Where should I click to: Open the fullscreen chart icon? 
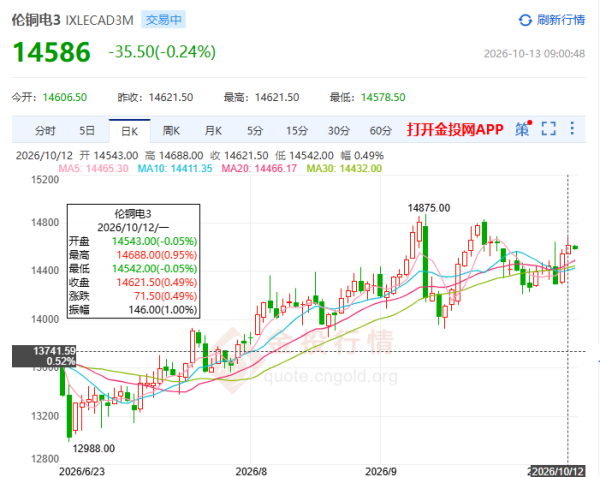[548, 129]
